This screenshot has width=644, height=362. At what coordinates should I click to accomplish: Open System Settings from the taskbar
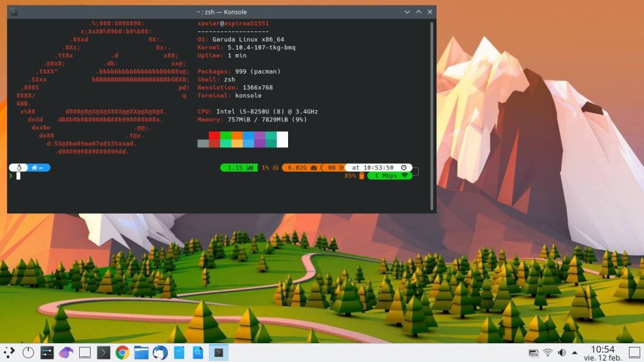47,353
